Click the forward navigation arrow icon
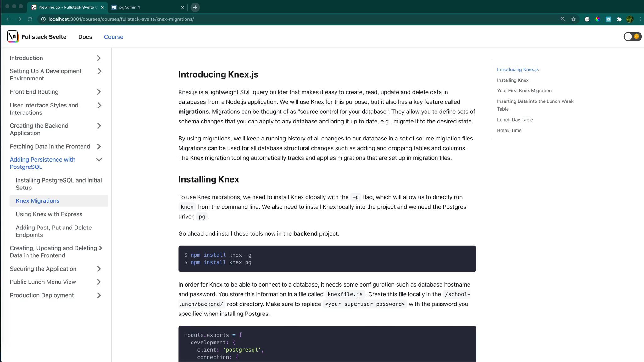Screen dimensions: 644x362 (19, 19)
